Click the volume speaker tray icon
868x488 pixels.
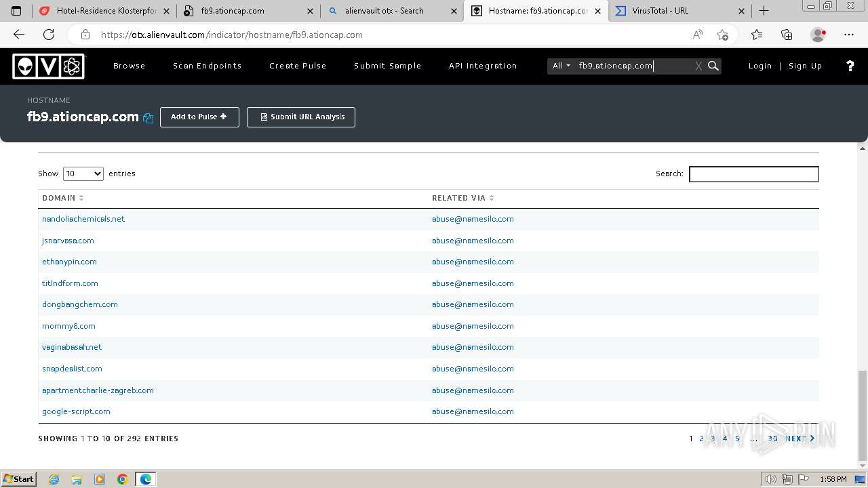pos(770,479)
